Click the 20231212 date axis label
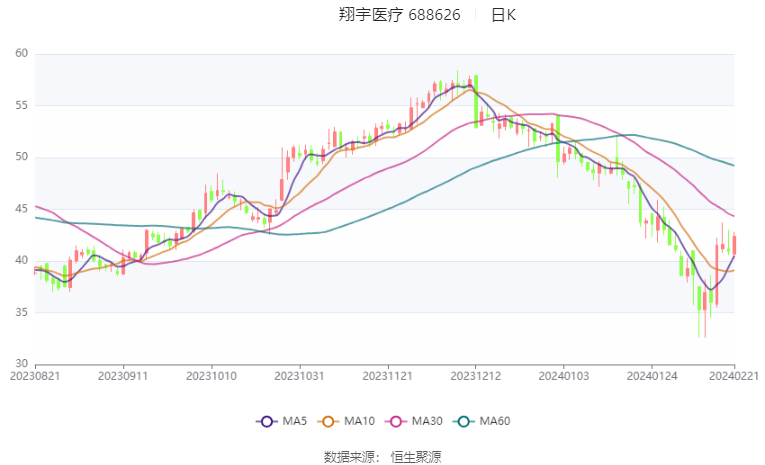Viewport: 765px width, 465px height. [476, 376]
